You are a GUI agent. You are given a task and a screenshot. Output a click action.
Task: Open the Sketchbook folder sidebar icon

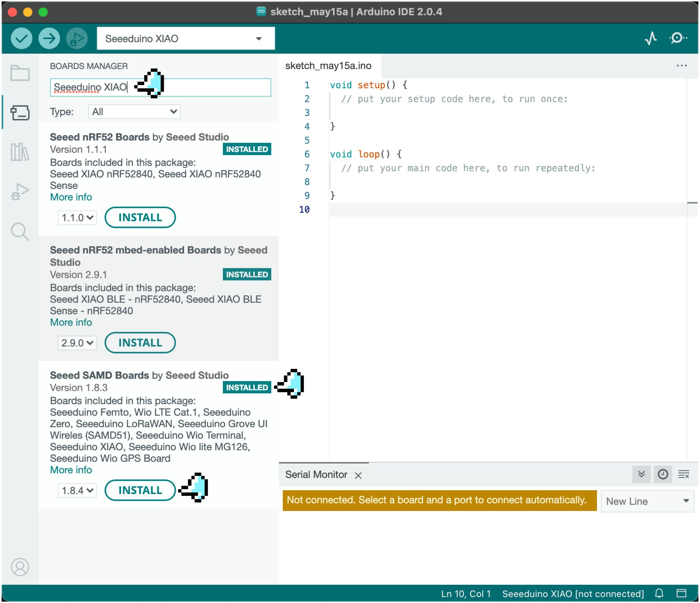(x=20, y=73)
